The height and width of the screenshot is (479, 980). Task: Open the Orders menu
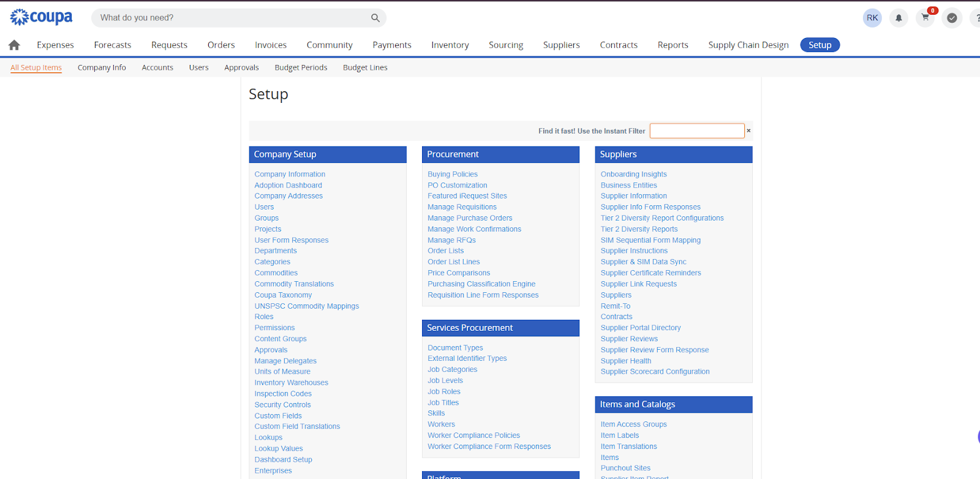click(x=221, y=45)
